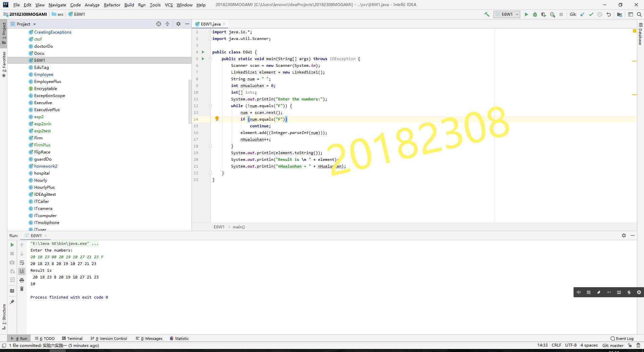The image size is (644, 352).
Task: Click the run gutter arrow beside class E6W1
Action: (203, 52)
